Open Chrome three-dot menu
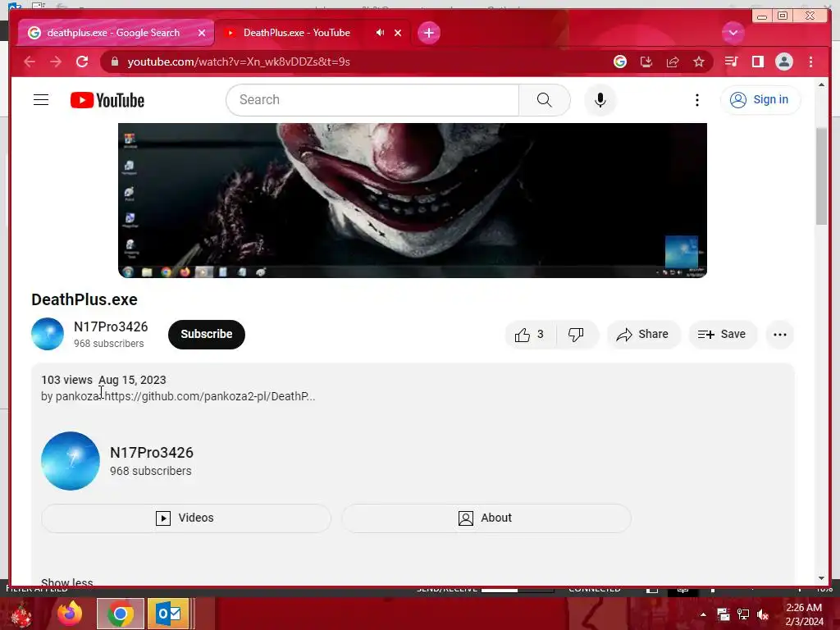 coord(810,62)
